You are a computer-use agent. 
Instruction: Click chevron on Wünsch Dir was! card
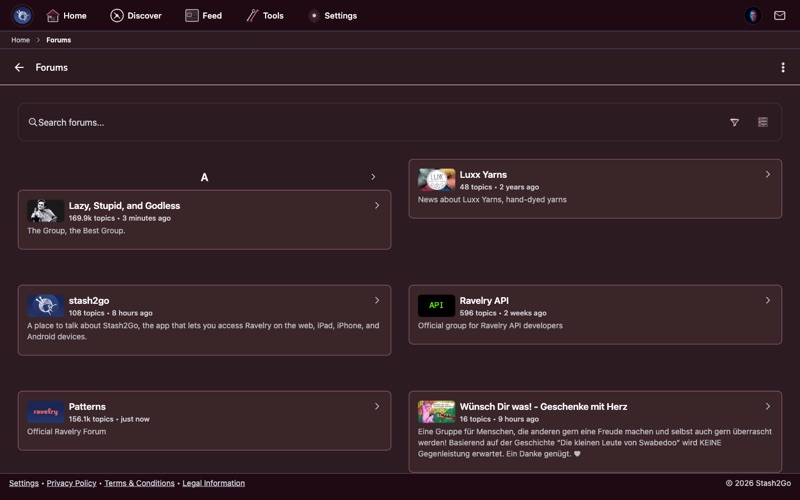[767, 406]
